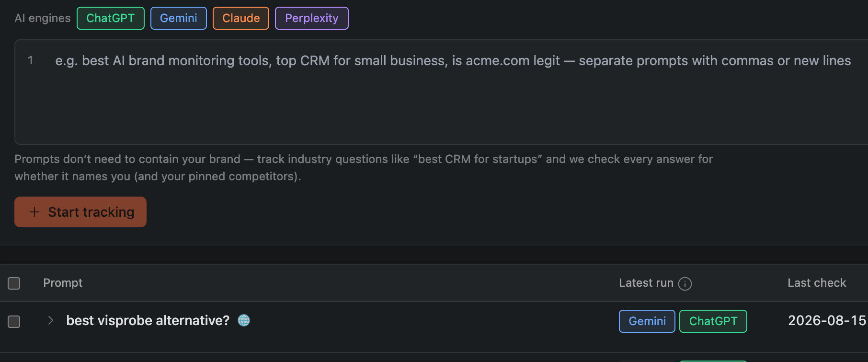This screenshot has height=362, width=868.
Task: Expand the best visprobe alternative row chevron
Action: pyautogui.click(x=51, y=320)
